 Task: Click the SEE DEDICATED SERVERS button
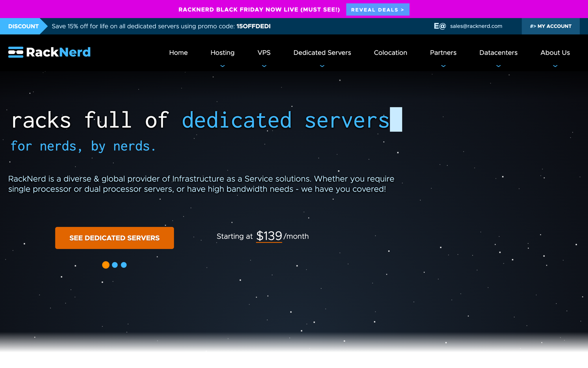coord(114,238)
